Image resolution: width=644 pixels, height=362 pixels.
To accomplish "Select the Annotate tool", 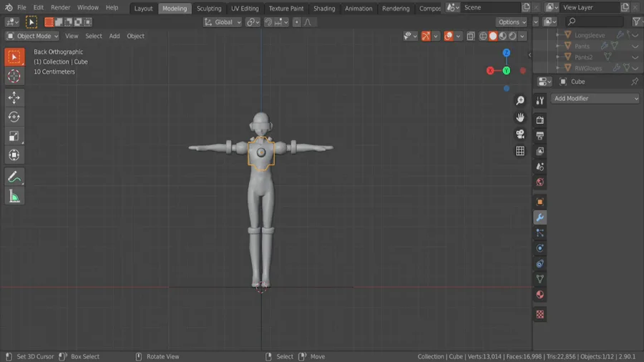I will 14,177.
